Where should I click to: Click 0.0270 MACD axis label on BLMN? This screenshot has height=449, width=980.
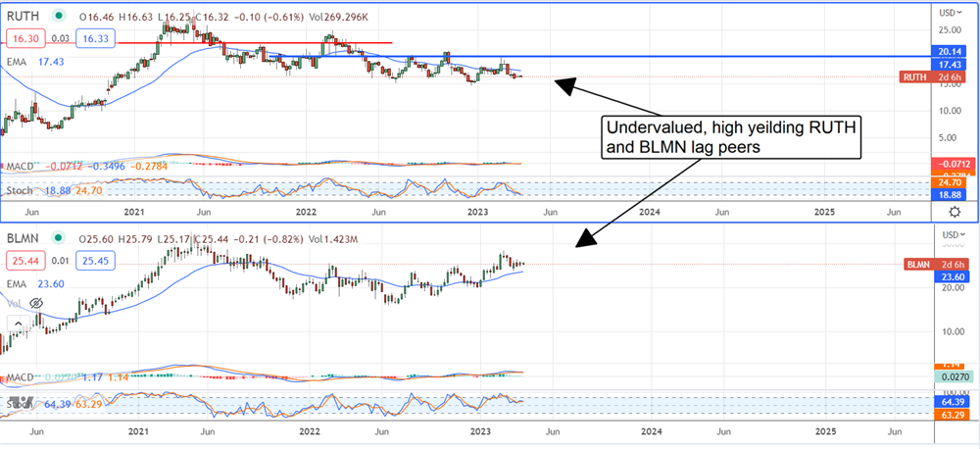pos(953,377)
